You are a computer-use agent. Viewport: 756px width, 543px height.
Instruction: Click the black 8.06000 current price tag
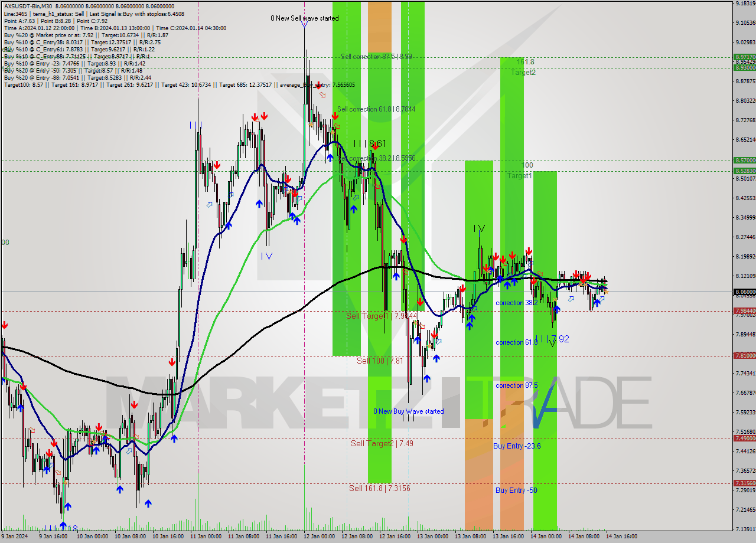(744, 292)
